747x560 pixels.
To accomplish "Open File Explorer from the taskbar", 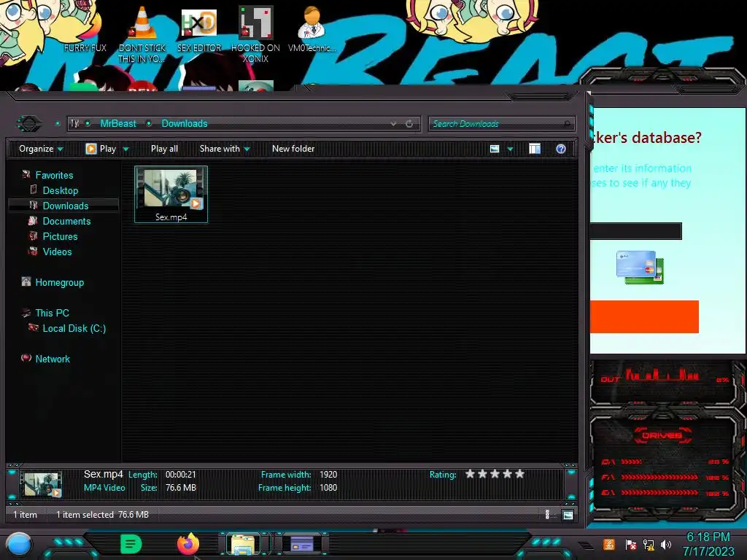I will [243, 544].
